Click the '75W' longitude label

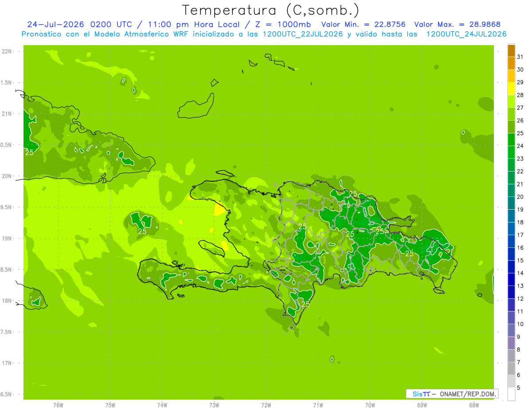(110, 405)
